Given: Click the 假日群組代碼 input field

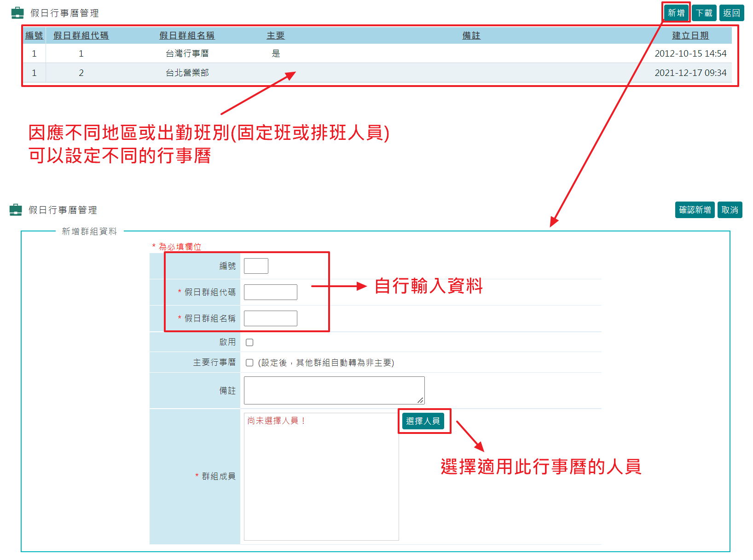Looking at the screenshot, I should point(271,292).
